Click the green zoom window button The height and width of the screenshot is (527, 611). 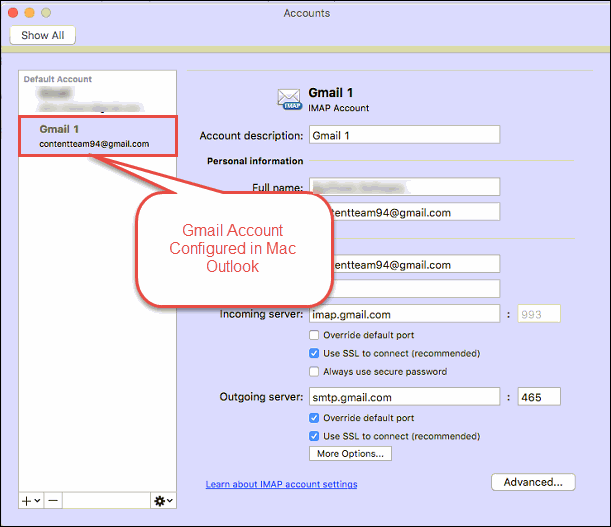[x=46, y=12]
